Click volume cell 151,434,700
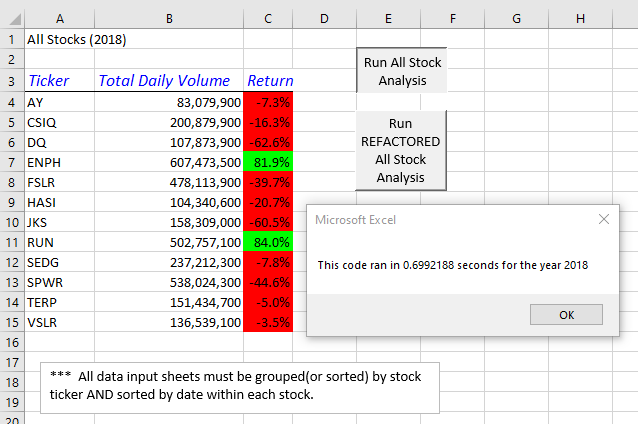This screenshot has width=638, height=424. pyautogui.click(x=169, y=302)
